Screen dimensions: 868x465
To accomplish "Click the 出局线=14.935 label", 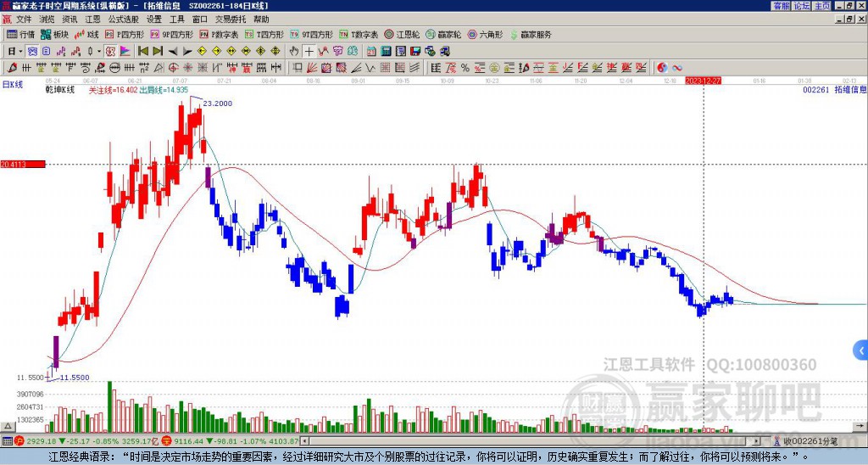I will pos(164,90).
